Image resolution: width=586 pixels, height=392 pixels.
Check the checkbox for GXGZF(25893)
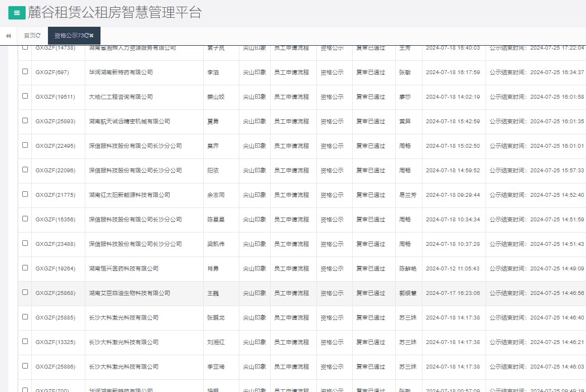click(24, 121)
